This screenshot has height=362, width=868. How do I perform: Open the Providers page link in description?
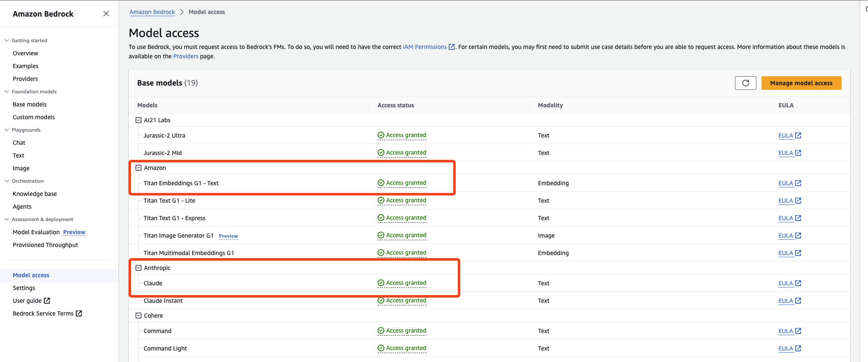[186, 56]
